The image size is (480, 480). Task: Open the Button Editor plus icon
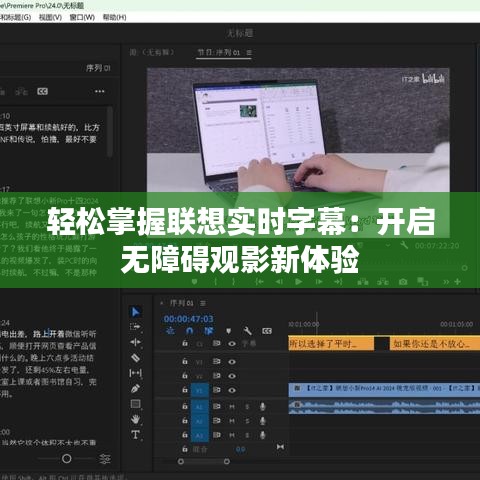458,282
